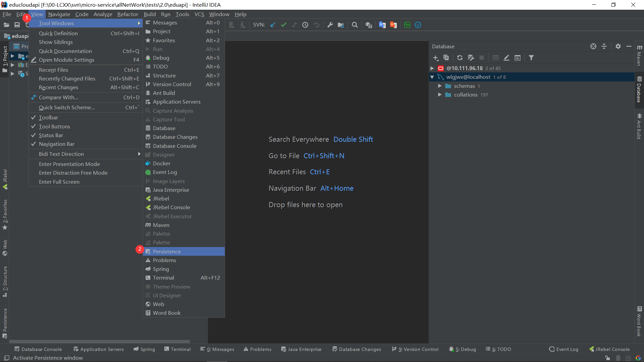Open the Spring bottom tool button
Image resolution: width=644 pixels, height=362 pixels.
[x=144, y=349]
